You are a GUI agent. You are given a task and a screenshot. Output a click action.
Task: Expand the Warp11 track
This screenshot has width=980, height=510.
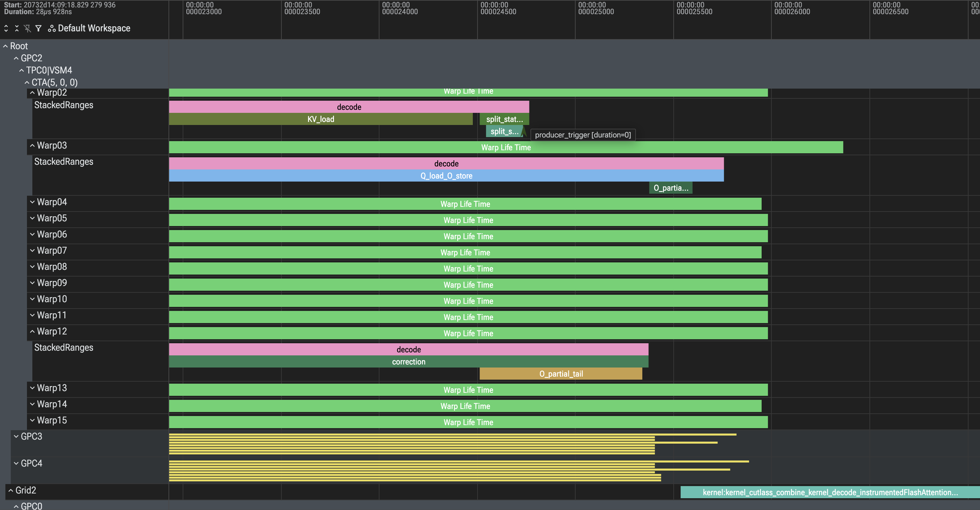(x=32, y=315)
